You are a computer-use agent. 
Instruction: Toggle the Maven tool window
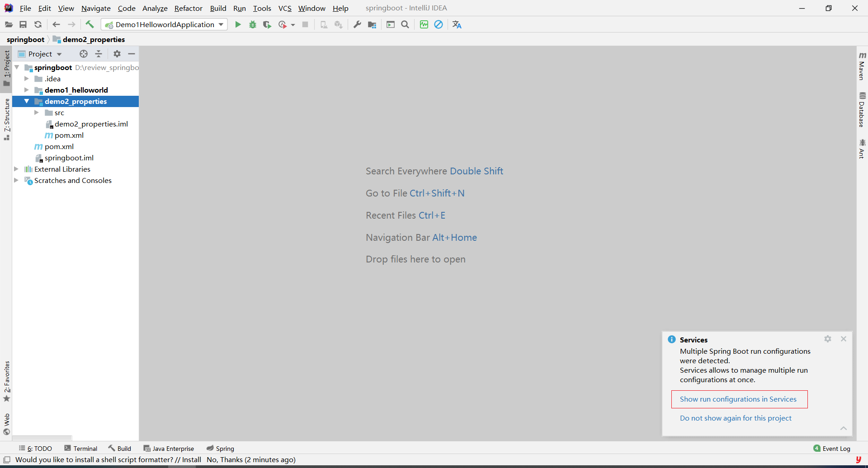coord(862,66)
